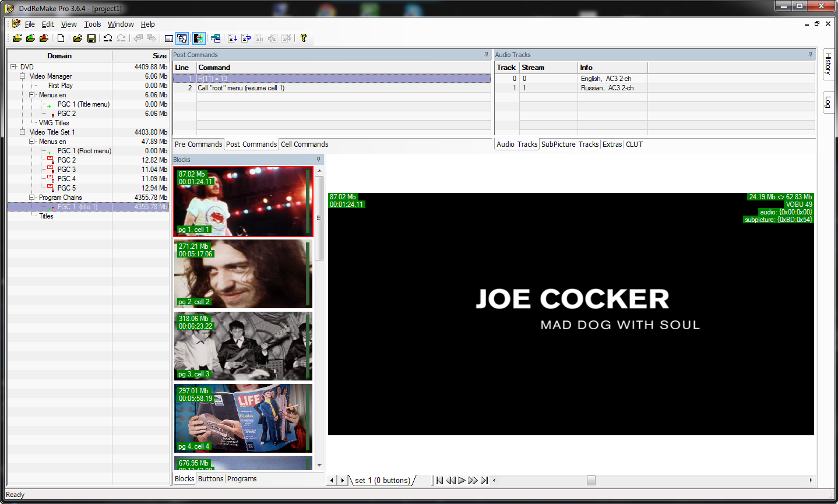Click the grayed-out Redo arrow
The image size is (838, 504).
click(x=121, y=38)
